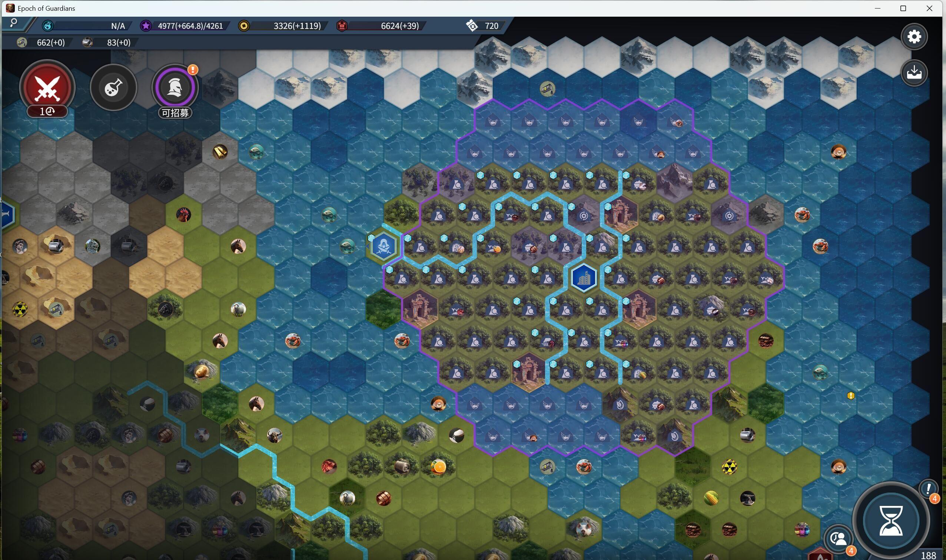Image resolution: width=946 pixels, height=560 pixels.
Task: Click the aluminum stockpile icon beside 83
Action: pos(87,42)
